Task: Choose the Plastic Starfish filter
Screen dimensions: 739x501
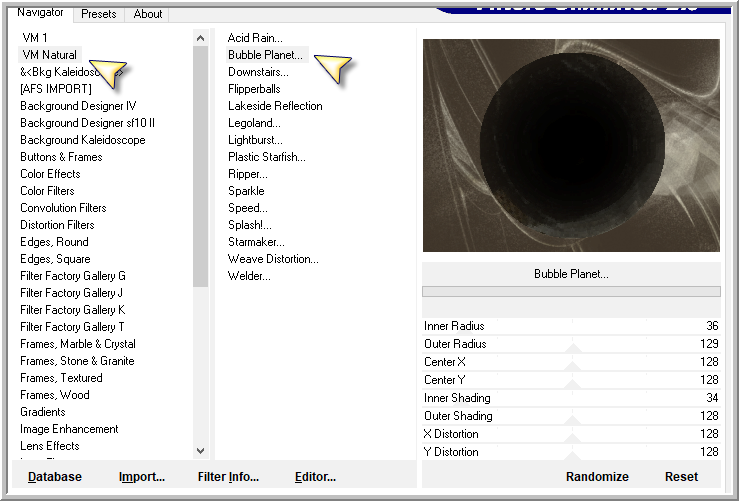Action: pos(267,156)
